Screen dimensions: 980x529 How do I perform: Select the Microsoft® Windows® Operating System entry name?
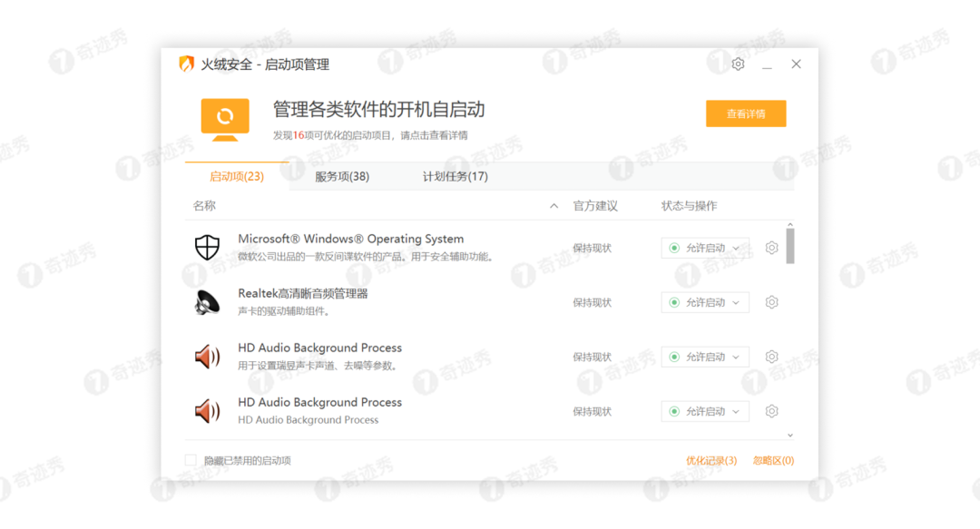(350, 239)
